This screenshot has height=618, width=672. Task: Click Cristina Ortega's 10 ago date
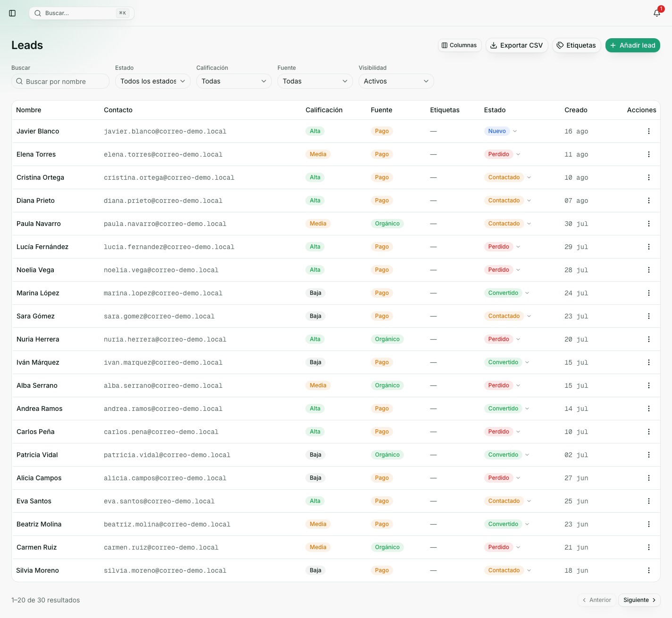point(576,178)
